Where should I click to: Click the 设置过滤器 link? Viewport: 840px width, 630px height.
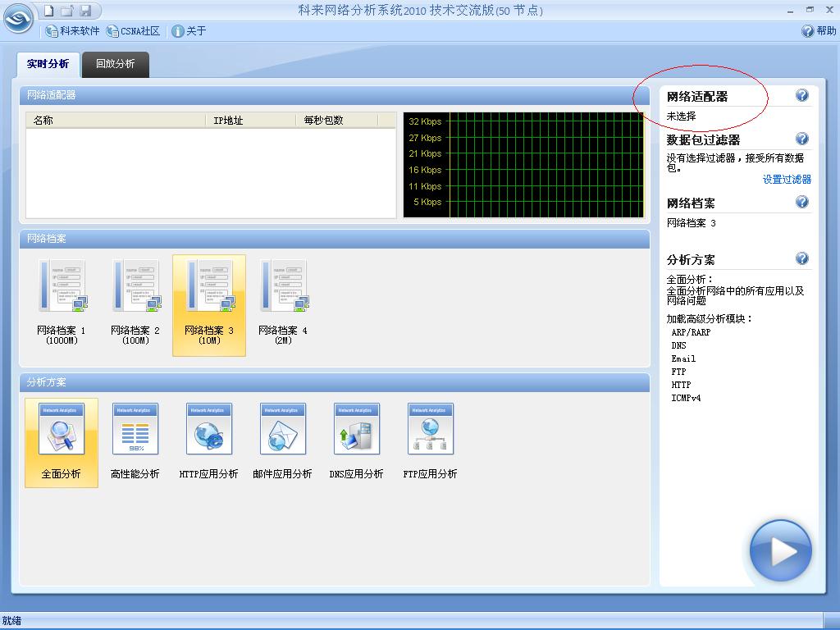click(x=786, y=179)
